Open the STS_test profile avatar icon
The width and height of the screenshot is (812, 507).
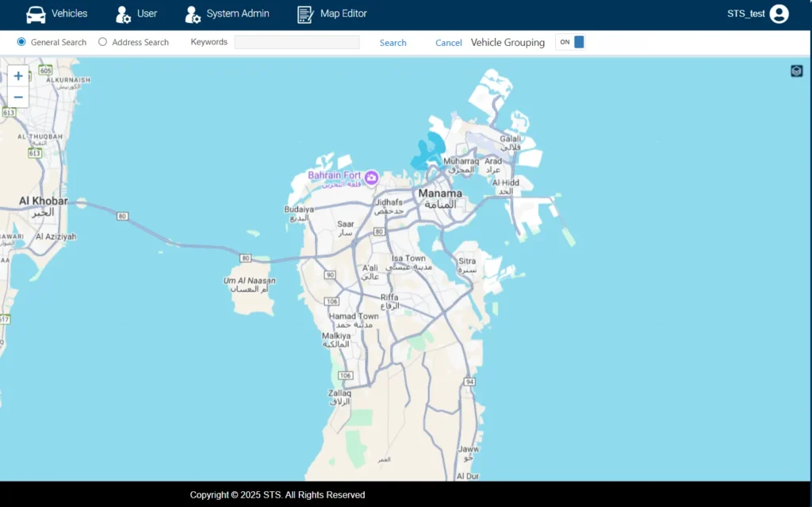[x=779, y=13]
